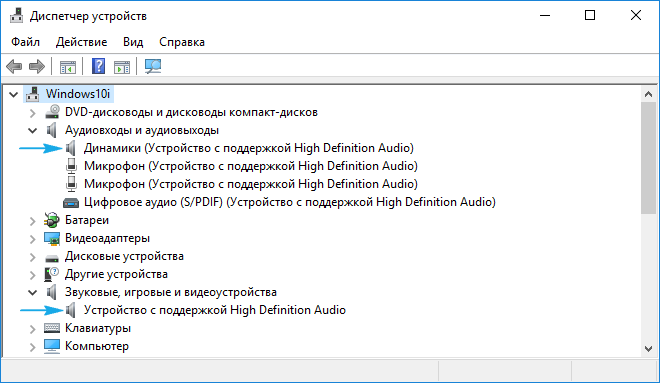This screenshot has height=383, width=660.
Task: Open the Действие menu
Action: click(81, 42)
